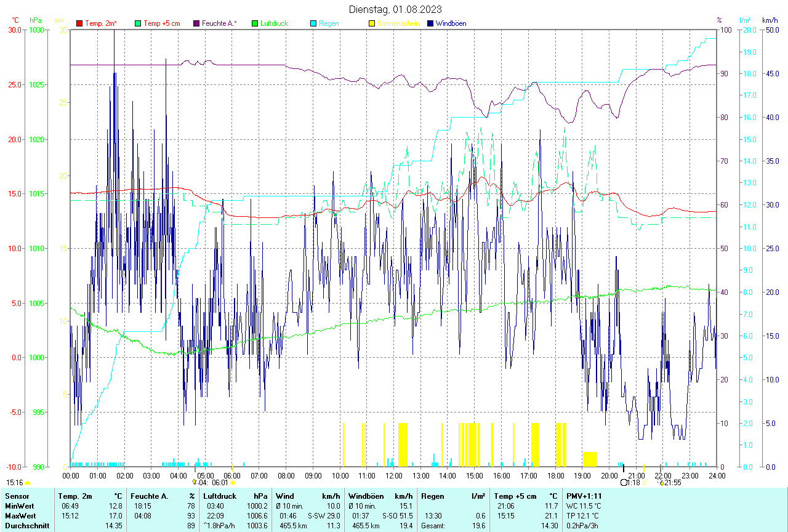The width and height of the screenshot is (788, 532).
Task: Click the 18:00 time axis label
Action: [555, 475]
